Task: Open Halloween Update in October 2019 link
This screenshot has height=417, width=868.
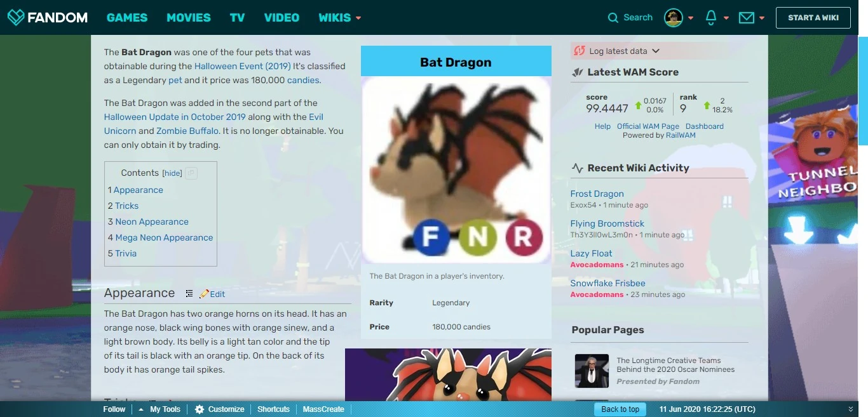Action: click(x=175, y=117)
